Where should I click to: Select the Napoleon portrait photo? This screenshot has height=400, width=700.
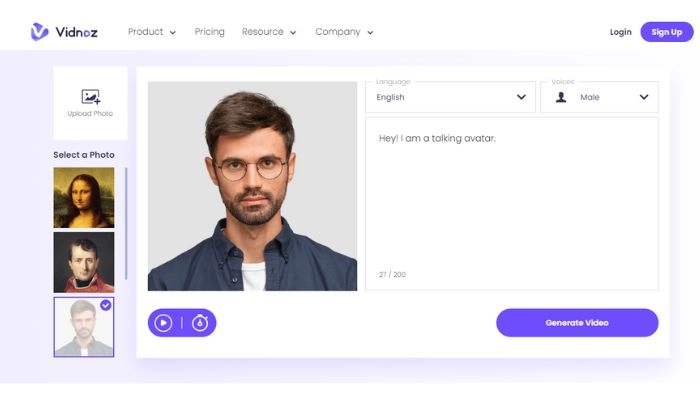click(84, 262)
